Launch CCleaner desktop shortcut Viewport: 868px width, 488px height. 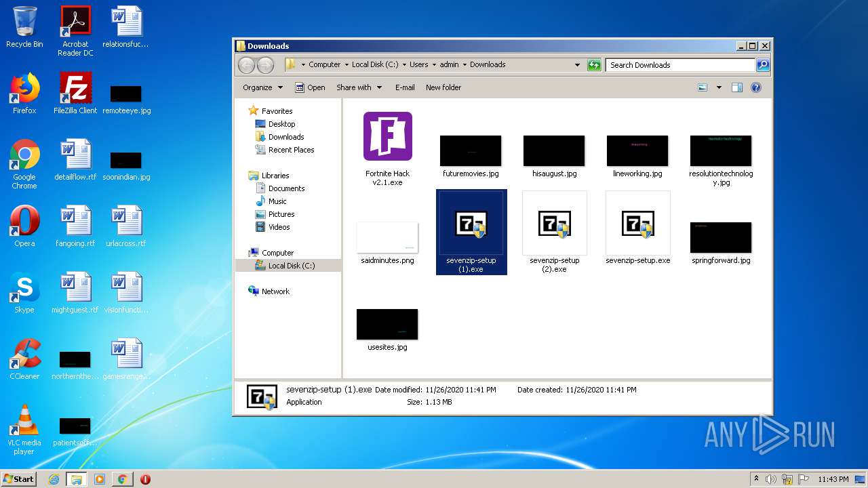click(x=24, y=354)
